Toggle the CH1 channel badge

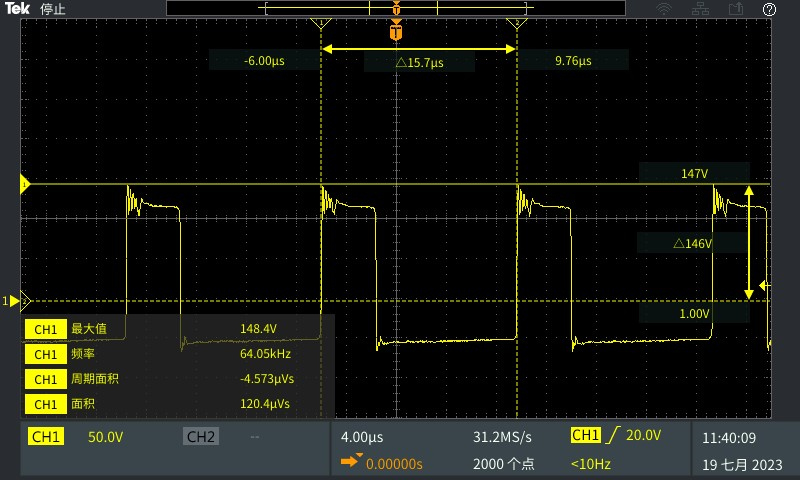pyautogui.click(x=46, y=437)
